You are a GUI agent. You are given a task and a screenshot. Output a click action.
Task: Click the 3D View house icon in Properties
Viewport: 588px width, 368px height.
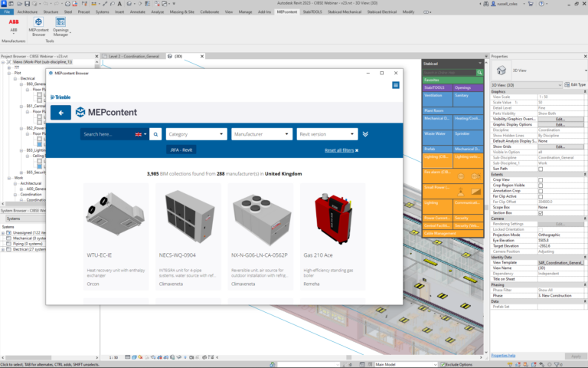point(501,71)
